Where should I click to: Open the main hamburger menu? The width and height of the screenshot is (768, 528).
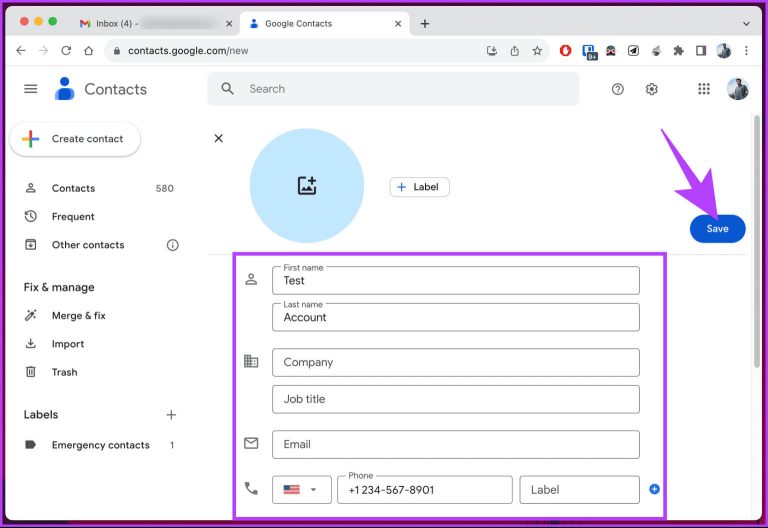[x=31, y=89]
